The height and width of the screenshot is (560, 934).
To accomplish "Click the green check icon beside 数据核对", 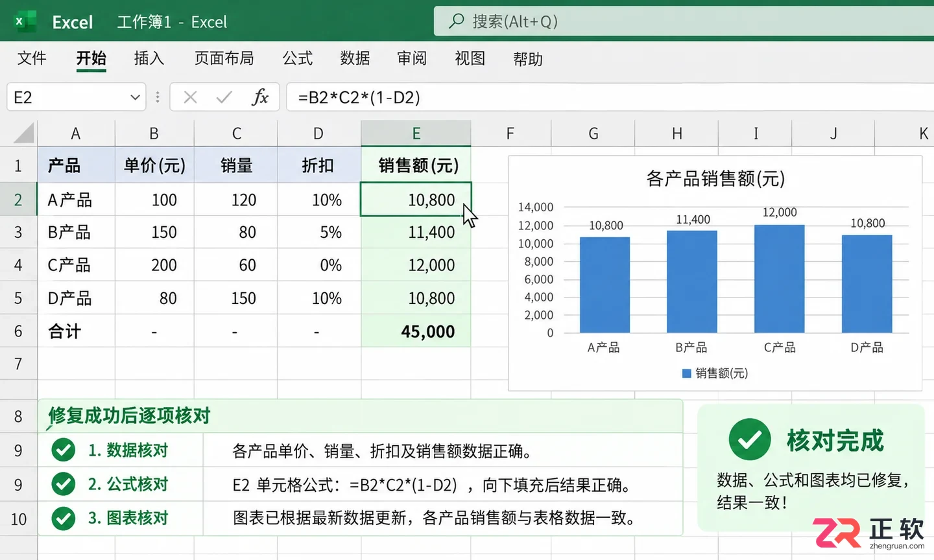I will (64, 450).
